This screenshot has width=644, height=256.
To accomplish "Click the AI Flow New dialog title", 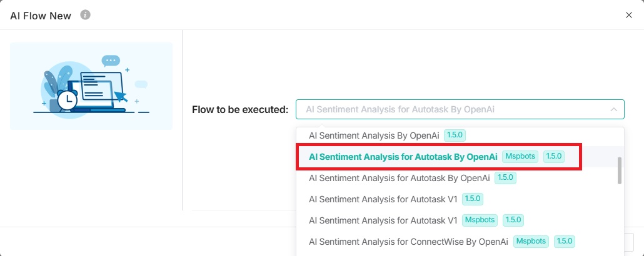I will [x=41, y=15].
